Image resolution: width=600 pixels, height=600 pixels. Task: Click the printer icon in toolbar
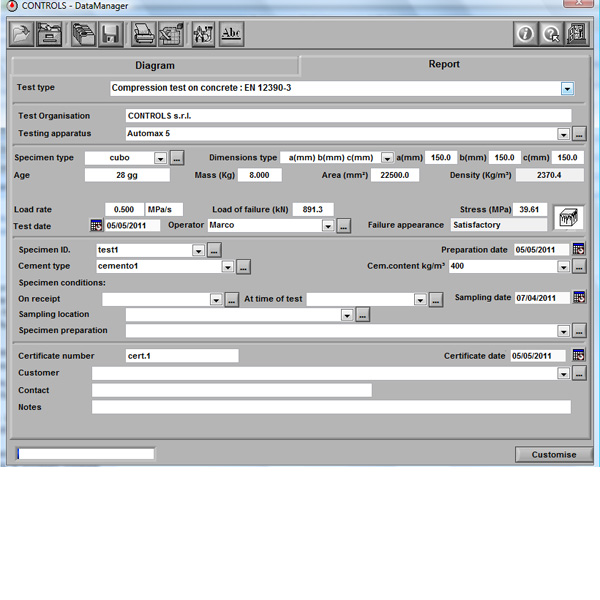(x=143, y=34)
